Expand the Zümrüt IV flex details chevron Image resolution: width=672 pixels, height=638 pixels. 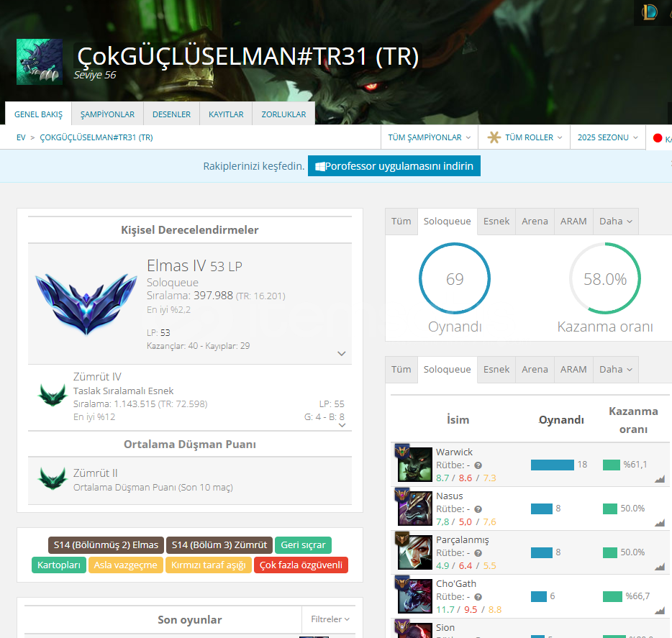[342, 425]
